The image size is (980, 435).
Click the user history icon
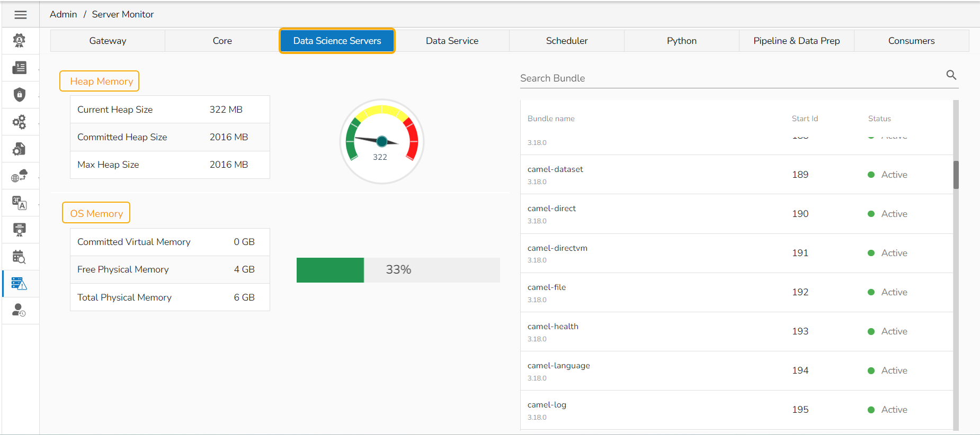pyautogui.click(x=20, y=310)
